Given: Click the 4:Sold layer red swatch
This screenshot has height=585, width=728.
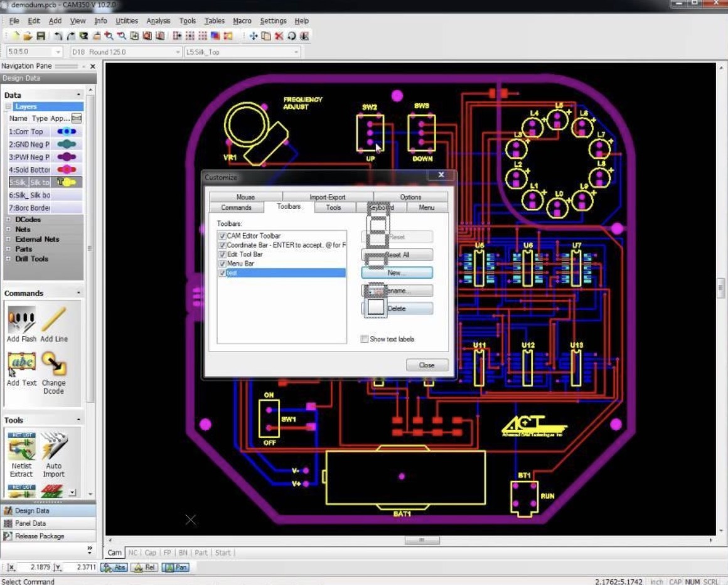Looking at the screenshot, I should [67, 169].
